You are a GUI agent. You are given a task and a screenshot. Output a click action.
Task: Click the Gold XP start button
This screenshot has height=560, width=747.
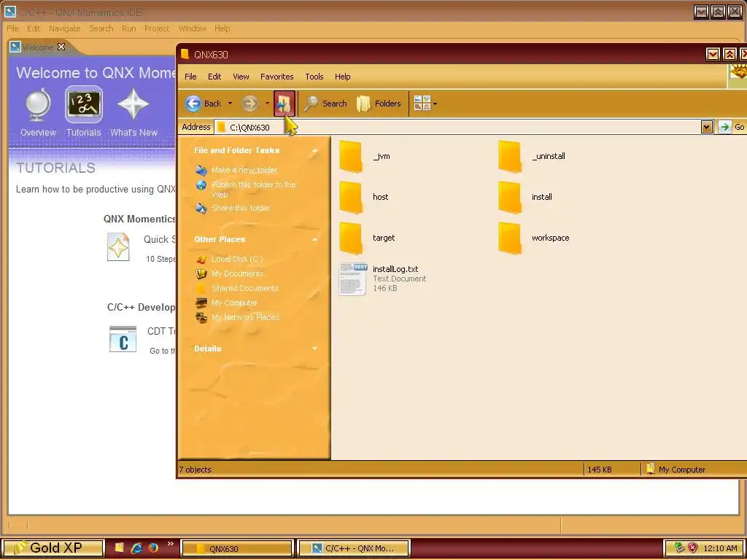tap(52, 548)
